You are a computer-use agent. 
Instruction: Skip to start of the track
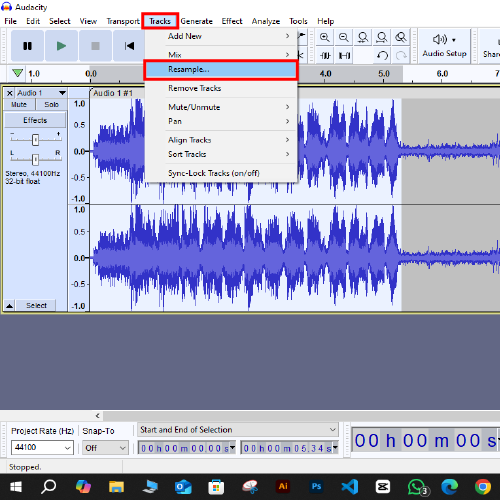coord(129,46)
